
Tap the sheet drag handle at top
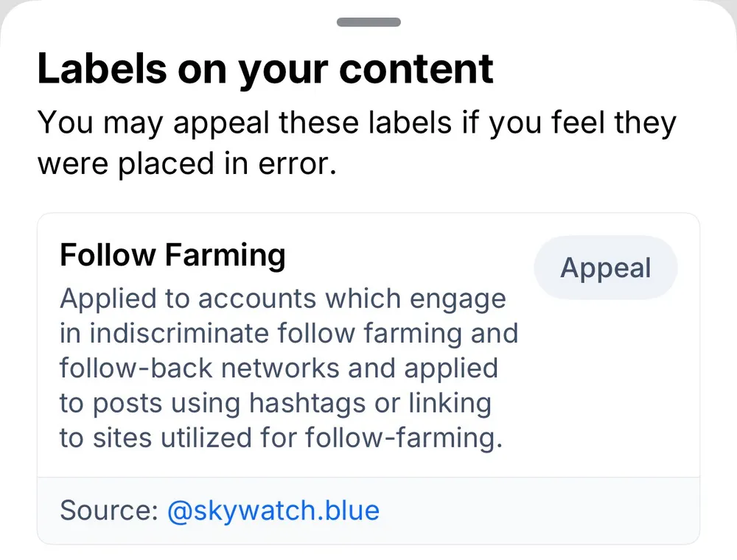tap(368, 22)
